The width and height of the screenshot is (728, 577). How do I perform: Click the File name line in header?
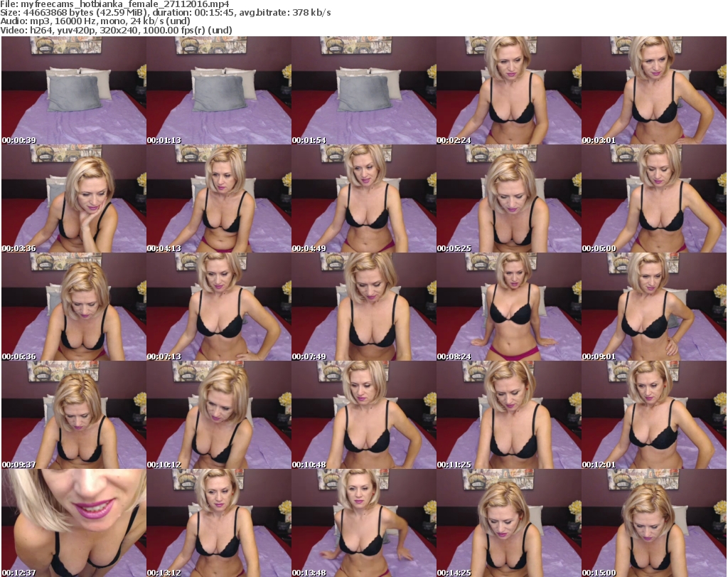[114, 4]
